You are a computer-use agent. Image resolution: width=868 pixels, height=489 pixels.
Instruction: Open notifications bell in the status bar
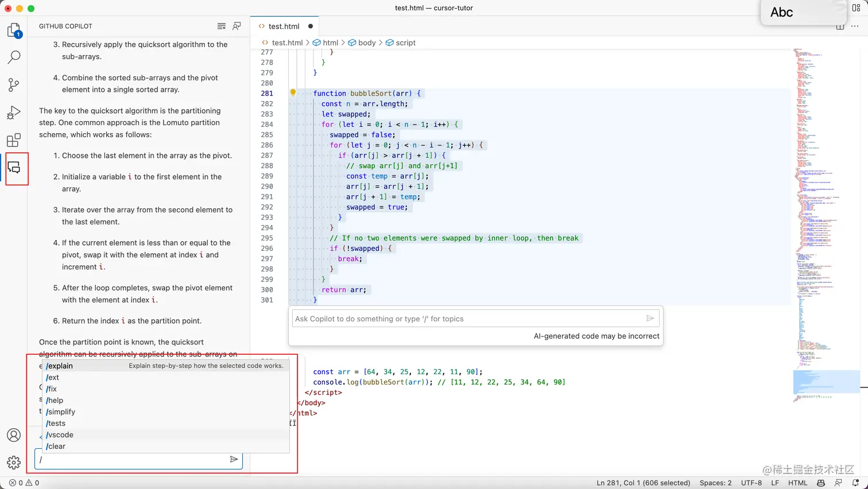(855, 483)
